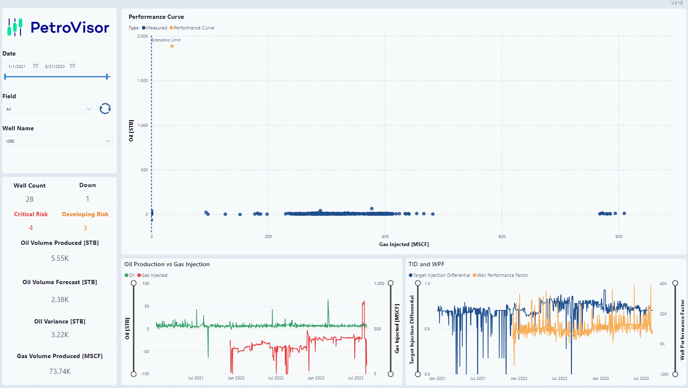The height and width of the screenshot is (388, 688).
Task: Click the Oil Volume Produced value 5.55K
Action: [60, 258]
